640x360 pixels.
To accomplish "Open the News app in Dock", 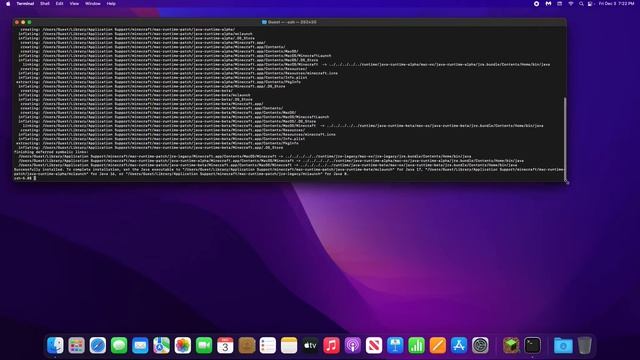I will pos(374,346).
